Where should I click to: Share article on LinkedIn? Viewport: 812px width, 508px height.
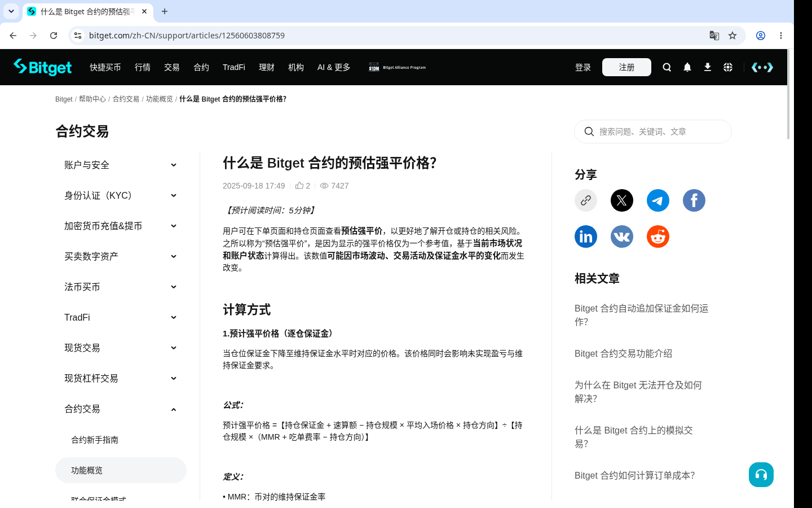pos(586,237)
